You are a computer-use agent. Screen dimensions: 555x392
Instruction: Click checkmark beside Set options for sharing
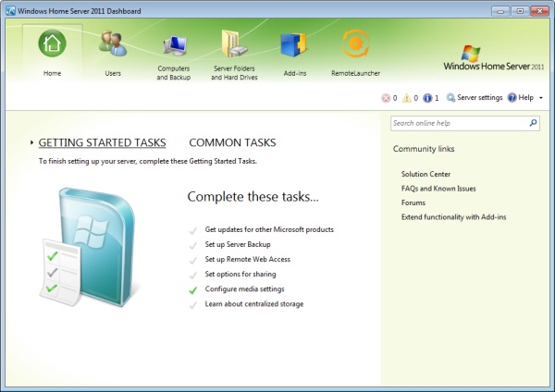pyautogui.click(x=193, y=276)
